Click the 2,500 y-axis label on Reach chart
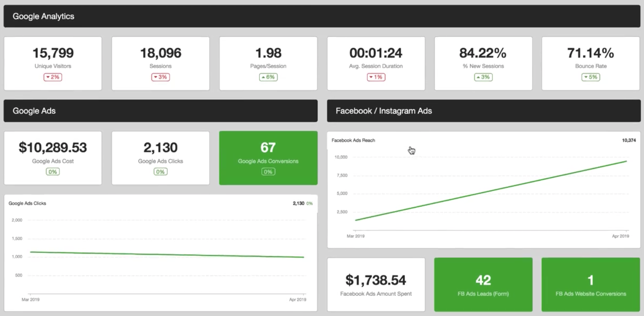This screenshot has height=316, width=644. click(342, 212)
